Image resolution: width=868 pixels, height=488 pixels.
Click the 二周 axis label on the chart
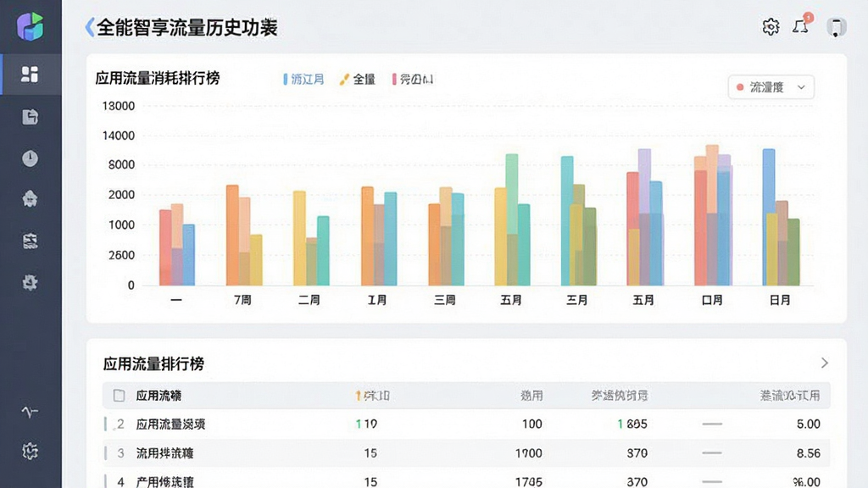coord(309,300)
